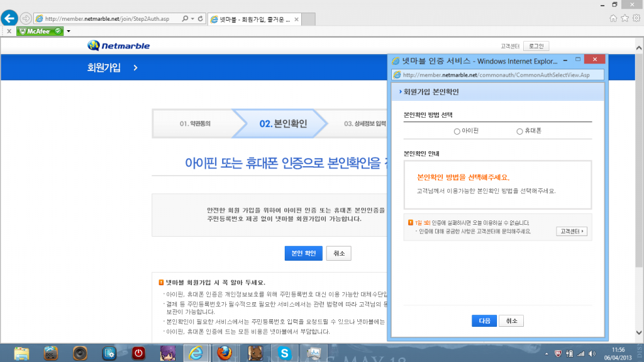
Task: Open Skype from the taskbar
Action: [x=284, y=353]
